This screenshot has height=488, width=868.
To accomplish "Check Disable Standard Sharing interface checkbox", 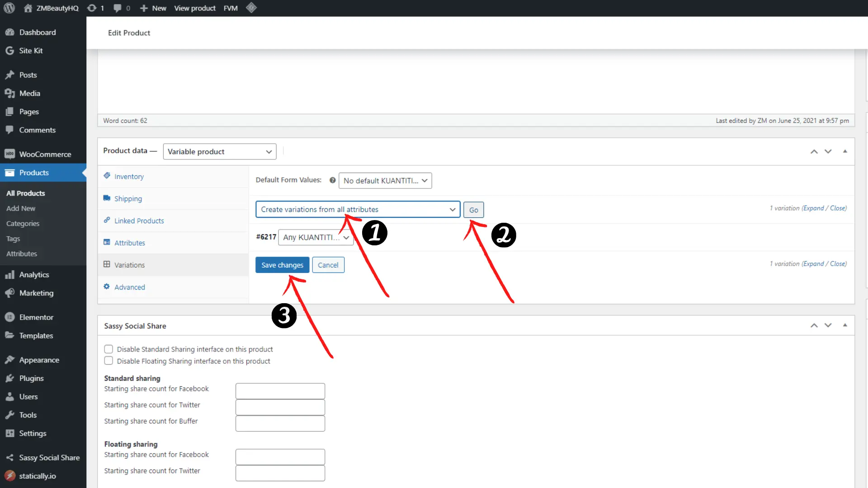I will coord(108,349).
